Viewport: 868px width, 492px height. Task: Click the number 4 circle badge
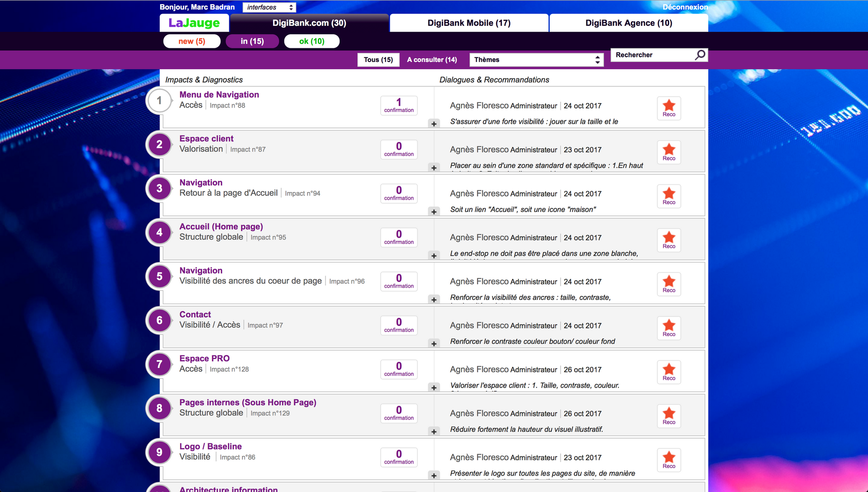coord(159,232)
